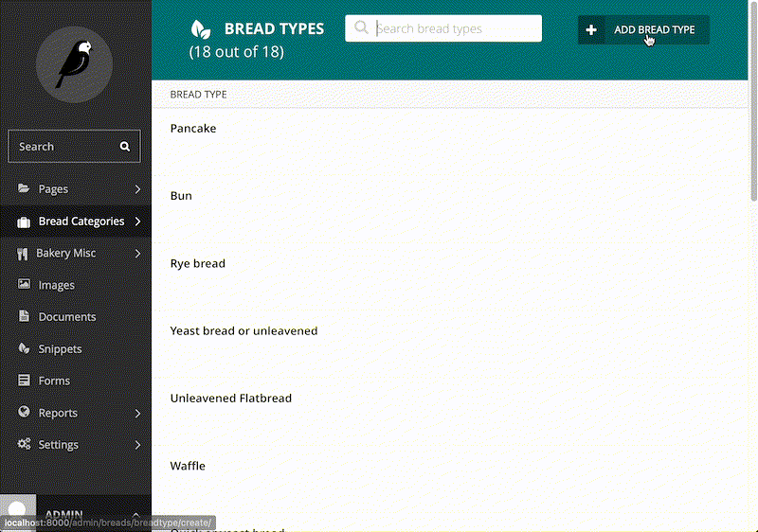The height and width of the screenshot is (532, 758).
Task: Expand the Settings submenu chevron
Action: [137, 445]
